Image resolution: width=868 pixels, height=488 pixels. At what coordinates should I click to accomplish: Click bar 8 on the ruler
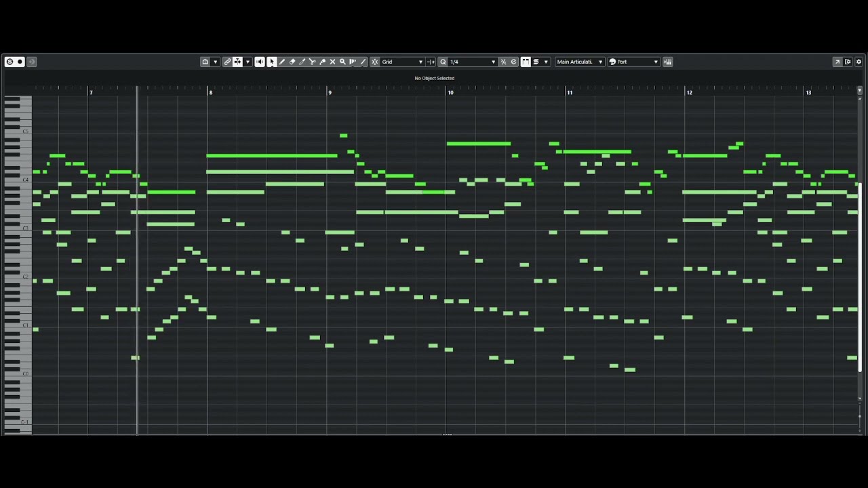pyautogui.click(x=210, y=92)
